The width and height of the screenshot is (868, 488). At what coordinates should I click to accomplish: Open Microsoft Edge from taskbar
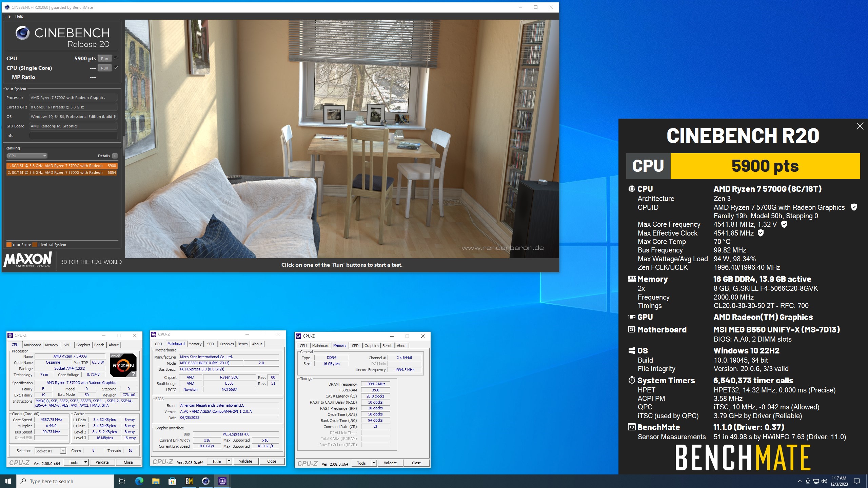point(139,481)
